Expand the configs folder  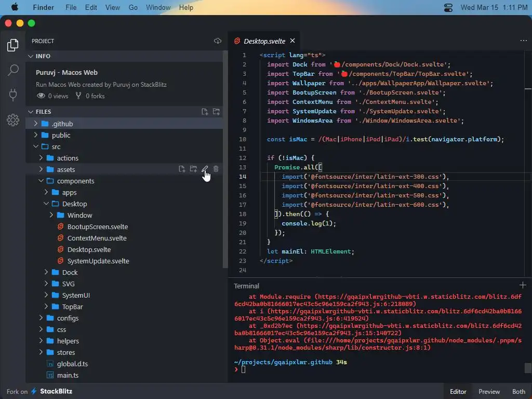[41, 318]
